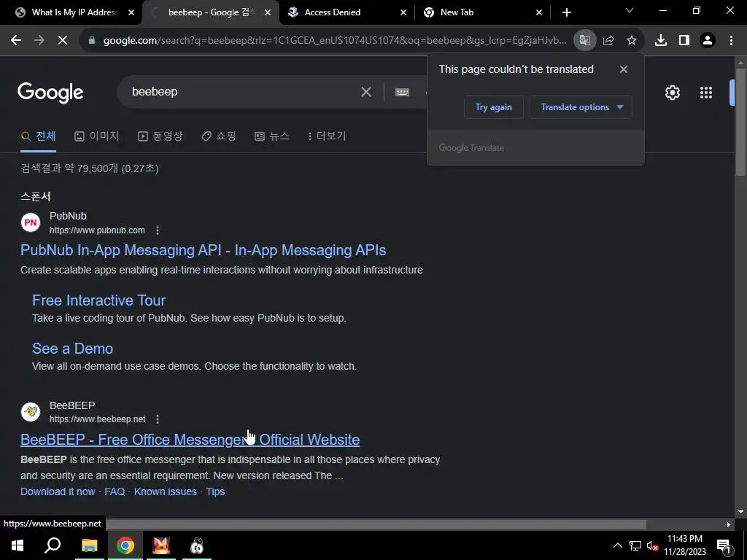Click the horizontal page scrollbar thumb

click(376, 524)
